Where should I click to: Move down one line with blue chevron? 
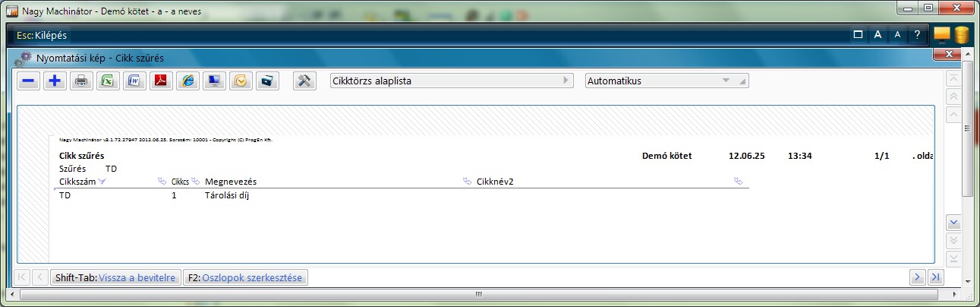click(955, 223)
